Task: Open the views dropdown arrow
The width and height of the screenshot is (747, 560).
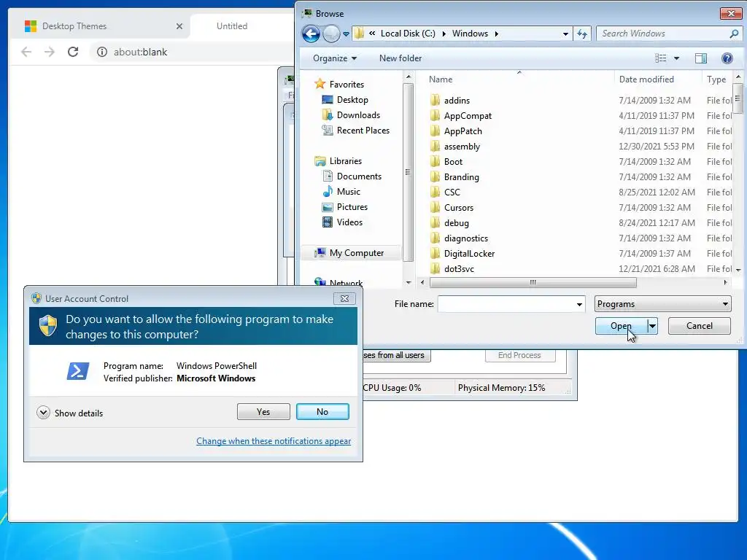Action: (x=676, y=58)
